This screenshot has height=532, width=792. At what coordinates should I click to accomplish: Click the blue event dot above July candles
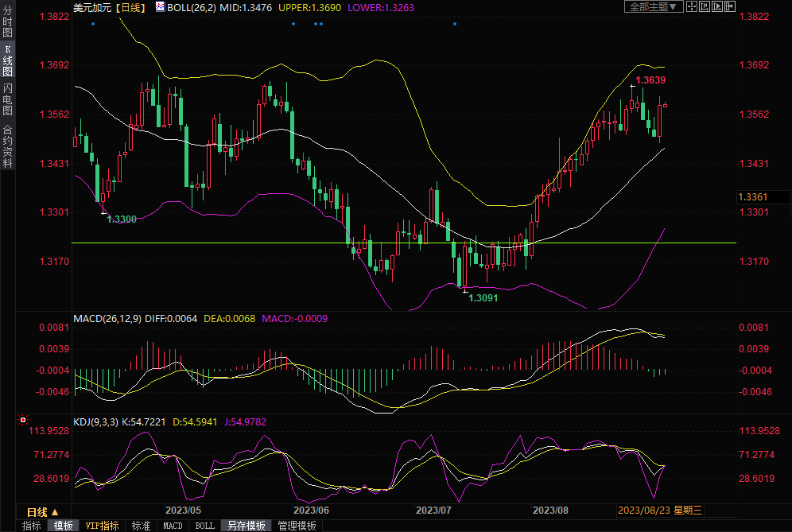click(455, 24)
